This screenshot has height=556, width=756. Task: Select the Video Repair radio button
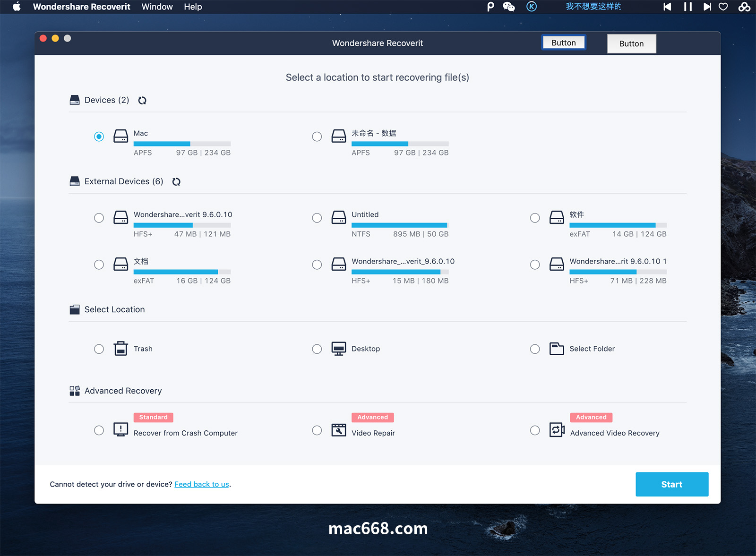tap(317, 430)
